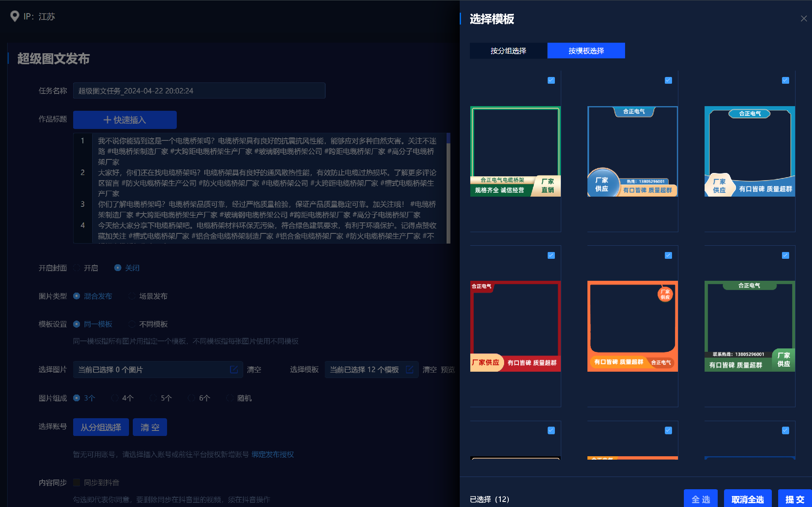Click the 全选 button
Image resolution: width=812 pixels, height=507 pixels.
pyautogui.click(x=701, y=499)
